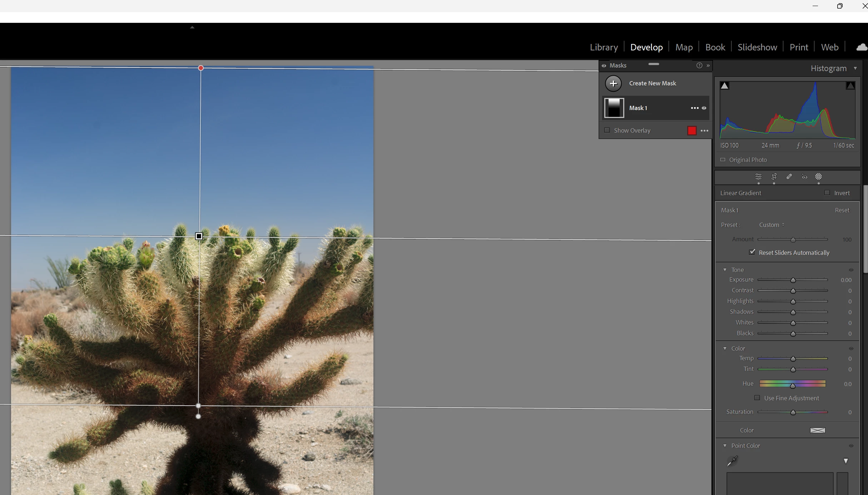The width and height of the screenshot is (868, 495).
Task: Click Reset for Mask 1 settings
Action: pos(842,210)
